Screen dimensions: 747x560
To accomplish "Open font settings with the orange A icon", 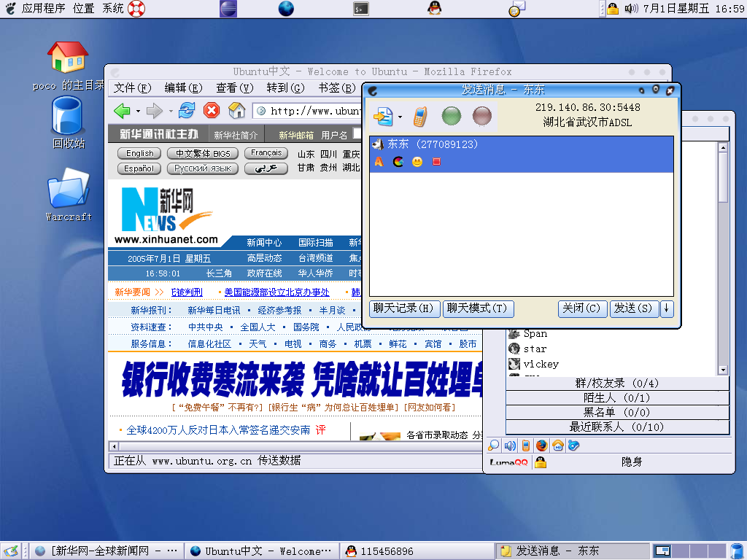I will [x=379, y=161].
